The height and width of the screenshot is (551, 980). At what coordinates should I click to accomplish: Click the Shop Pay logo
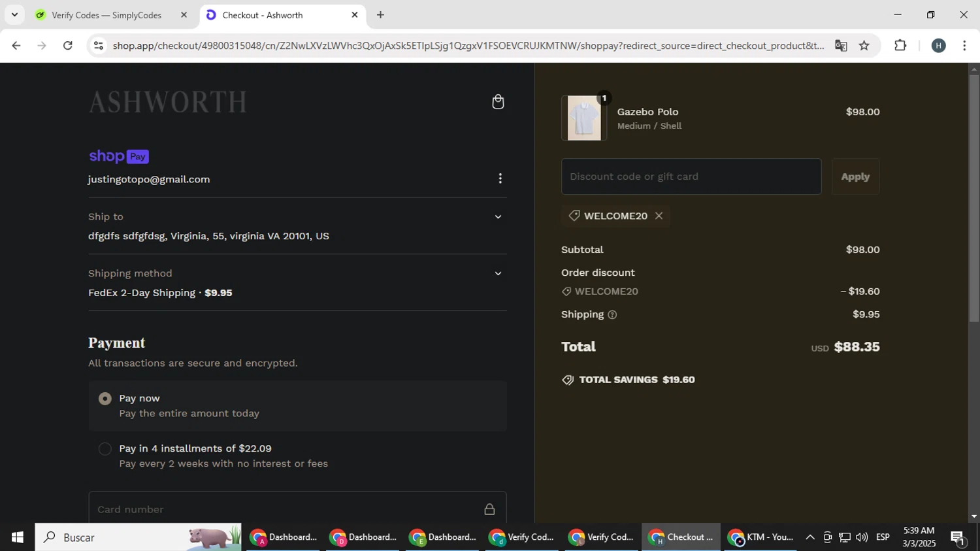pyautogui.click(x=119, y=156)
